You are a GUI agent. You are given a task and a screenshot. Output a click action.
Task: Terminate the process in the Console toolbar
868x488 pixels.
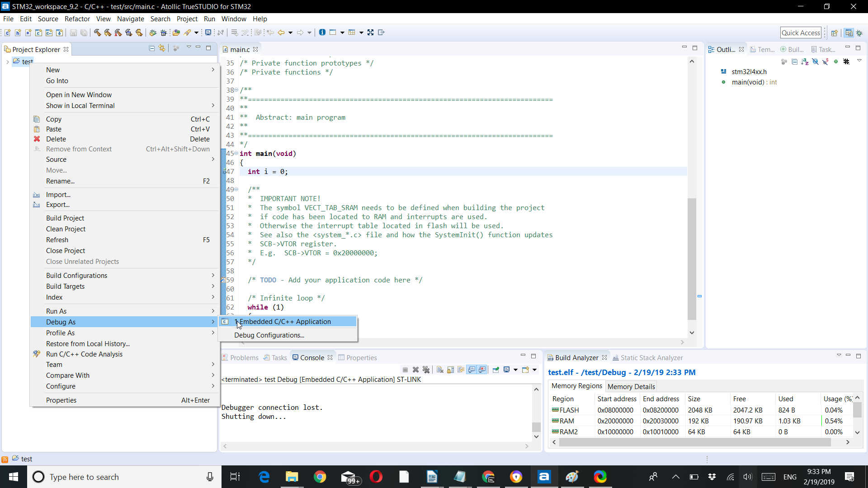click(x=406, y=370)
